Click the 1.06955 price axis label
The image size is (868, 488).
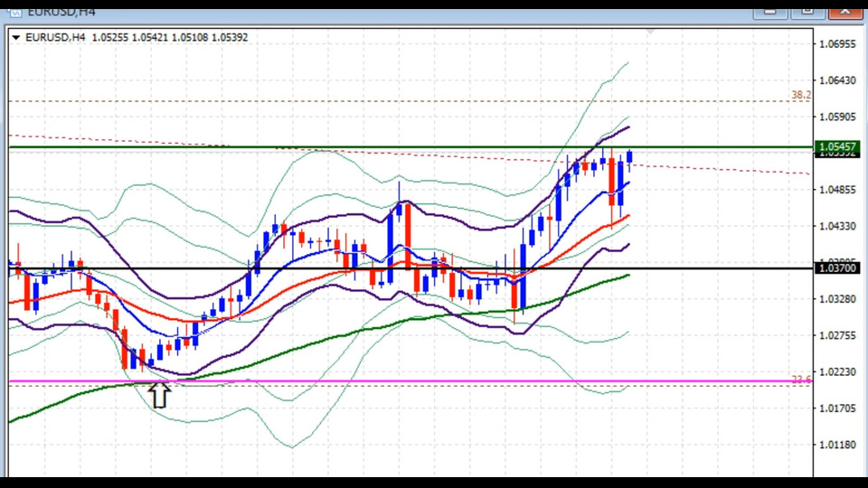click(837, 43)
